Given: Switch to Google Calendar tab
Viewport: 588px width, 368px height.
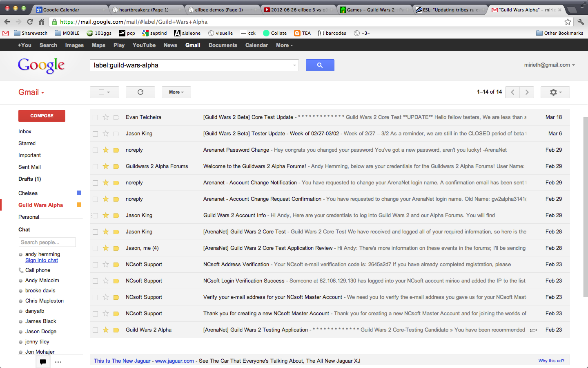Looking at the screenshot, I should pos(69,9).
